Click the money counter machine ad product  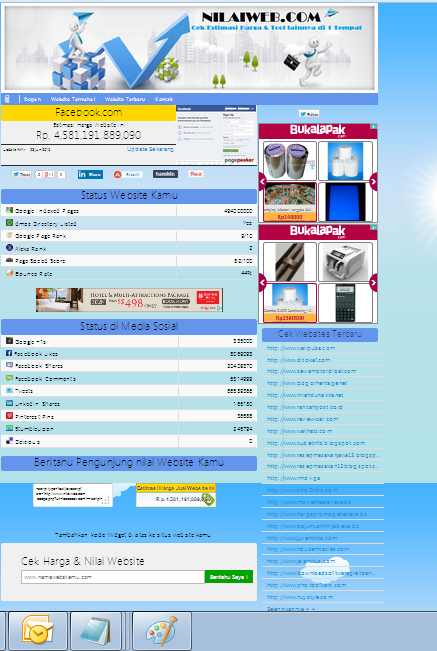(x=345, y=262)
